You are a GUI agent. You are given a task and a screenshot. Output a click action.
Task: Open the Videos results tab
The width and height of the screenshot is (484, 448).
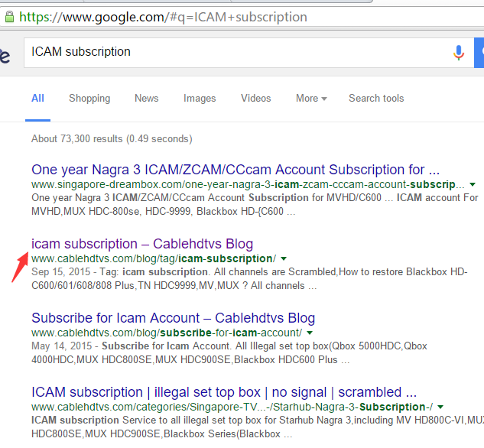pyautogui.click(x=256, y=98)
